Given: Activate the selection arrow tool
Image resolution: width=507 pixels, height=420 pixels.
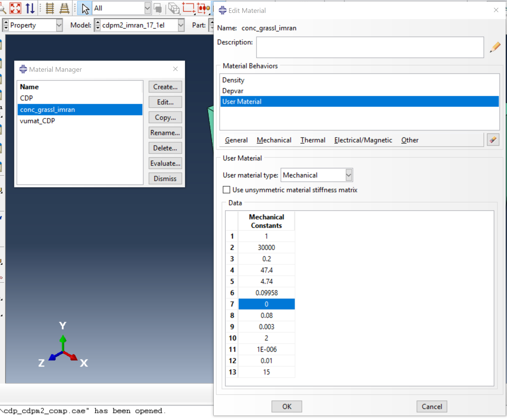Looking at the screenshot, I should pos(85,9).
